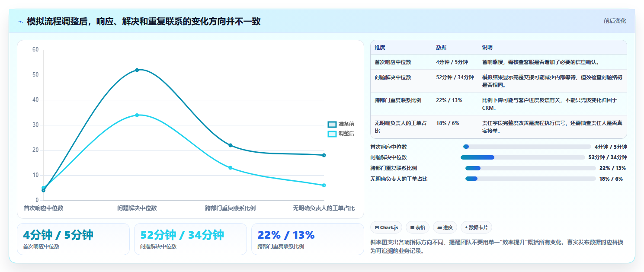Click the 首次响应中位数 progress bar
The width and height of the screenshot is (644, 272).
pos(527,147)
